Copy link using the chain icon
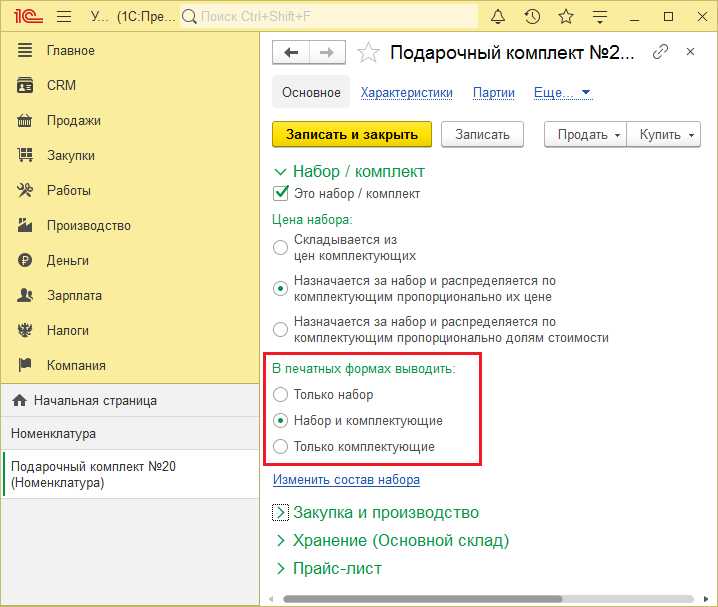 [x=660, y=53]
